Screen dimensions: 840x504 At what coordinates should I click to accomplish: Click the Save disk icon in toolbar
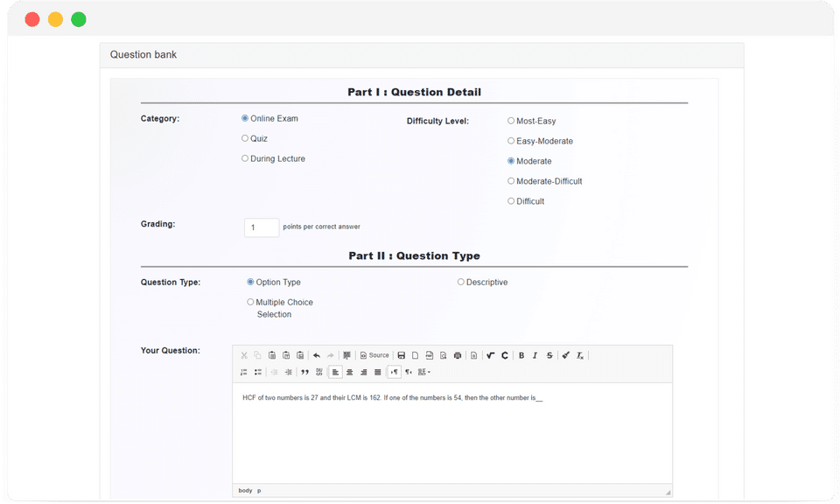402,355
